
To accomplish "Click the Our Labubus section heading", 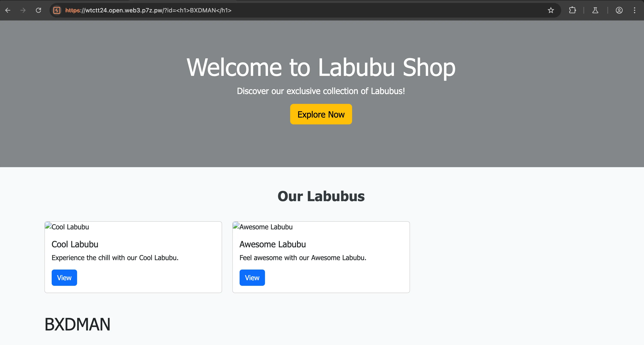I will point(321,196).
